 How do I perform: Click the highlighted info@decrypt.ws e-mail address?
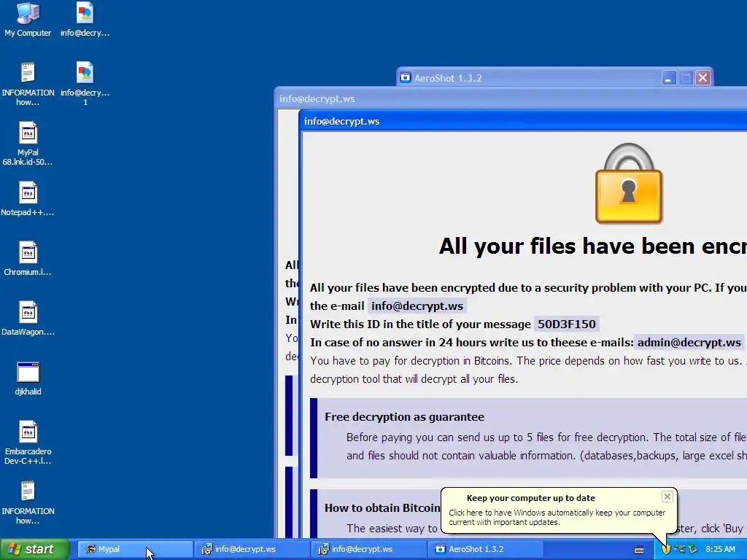[417, 306]
